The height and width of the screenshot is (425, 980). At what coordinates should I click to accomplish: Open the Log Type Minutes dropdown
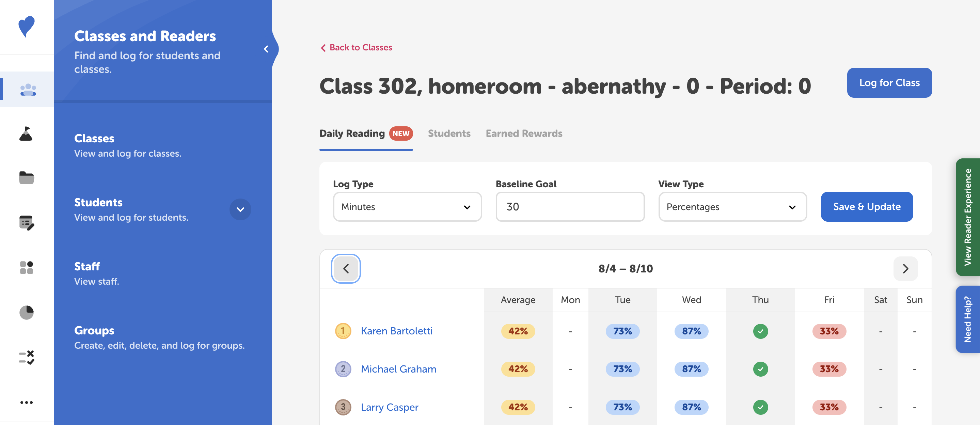407,207
